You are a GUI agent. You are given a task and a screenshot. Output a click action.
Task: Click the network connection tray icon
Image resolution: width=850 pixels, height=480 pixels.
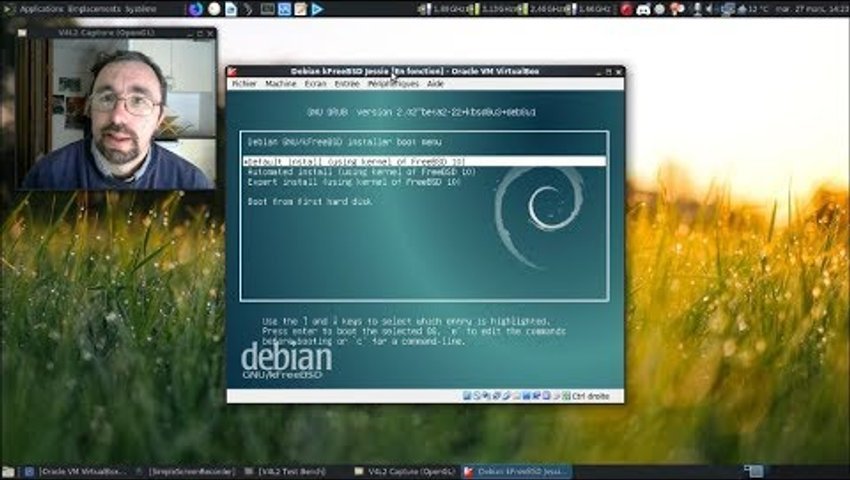727,9
